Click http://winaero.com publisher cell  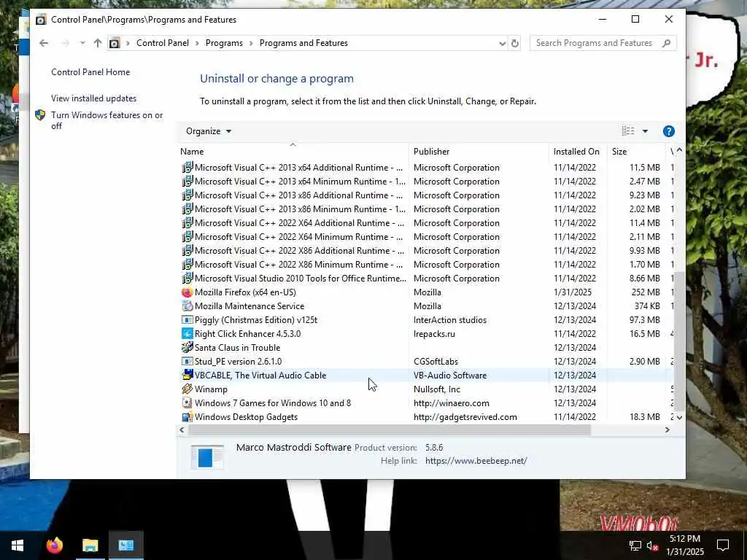[451, 402]
